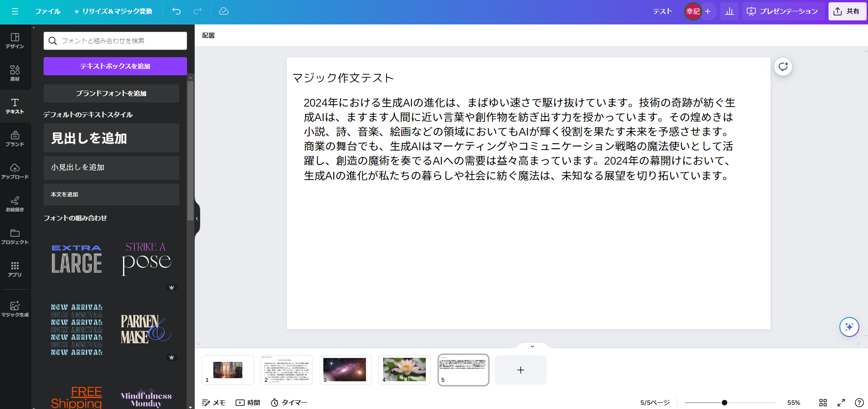Click the 共有 share button
The image size is (868, 409).
(847, 11)
